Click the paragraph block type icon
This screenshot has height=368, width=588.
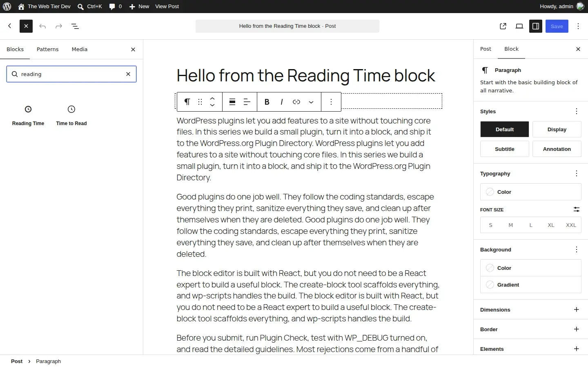click(x=187, y=102)
